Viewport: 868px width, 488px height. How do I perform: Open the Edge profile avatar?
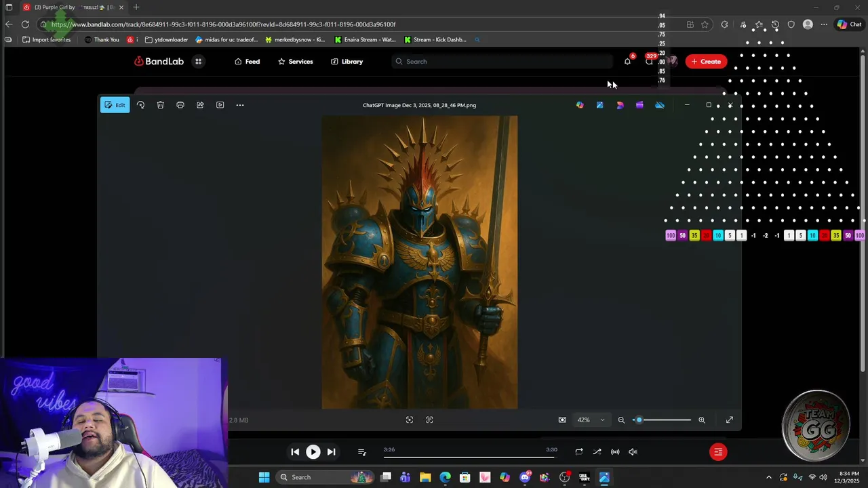808,24
